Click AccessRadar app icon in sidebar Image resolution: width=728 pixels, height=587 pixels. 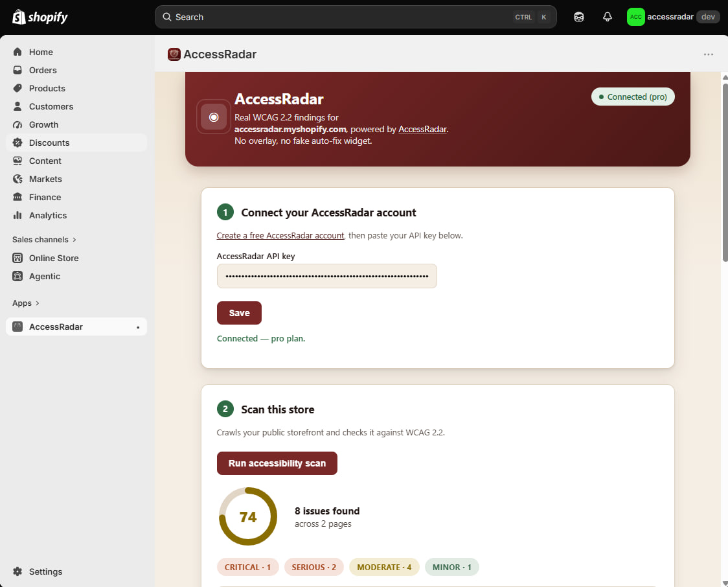pyautogui.click(x=17, y=327)
